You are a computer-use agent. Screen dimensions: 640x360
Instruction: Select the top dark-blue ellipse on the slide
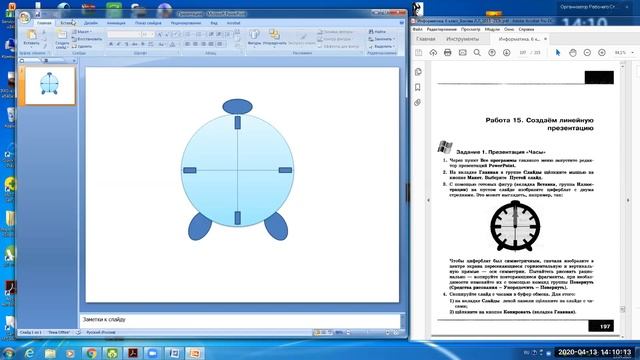(x=237, y=106)
